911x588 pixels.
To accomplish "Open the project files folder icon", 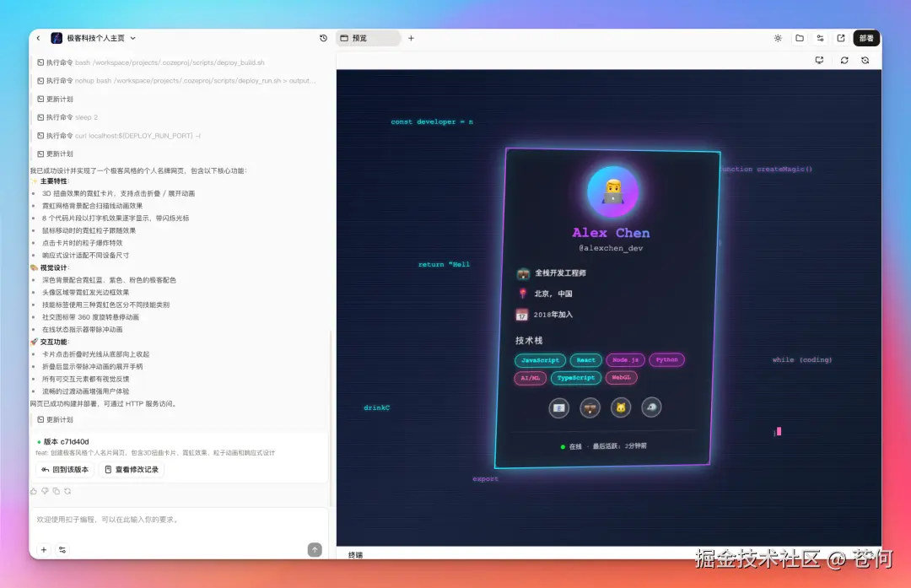I will (x=800, y=38).
